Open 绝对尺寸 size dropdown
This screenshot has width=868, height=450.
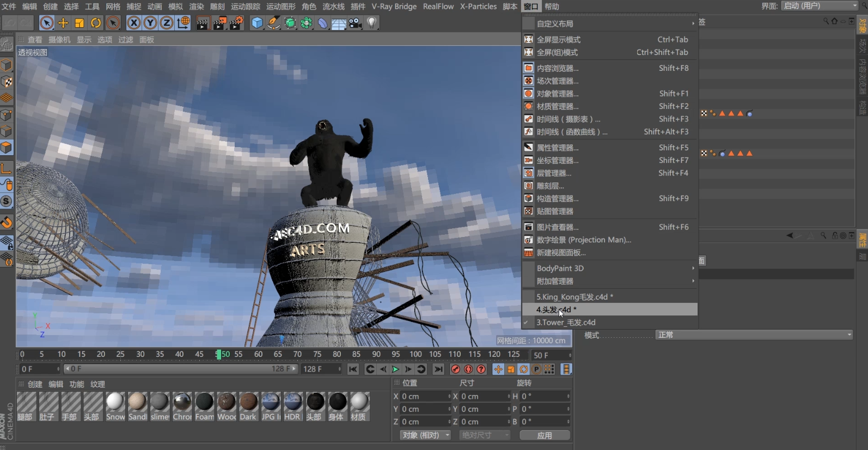point(485,435)
